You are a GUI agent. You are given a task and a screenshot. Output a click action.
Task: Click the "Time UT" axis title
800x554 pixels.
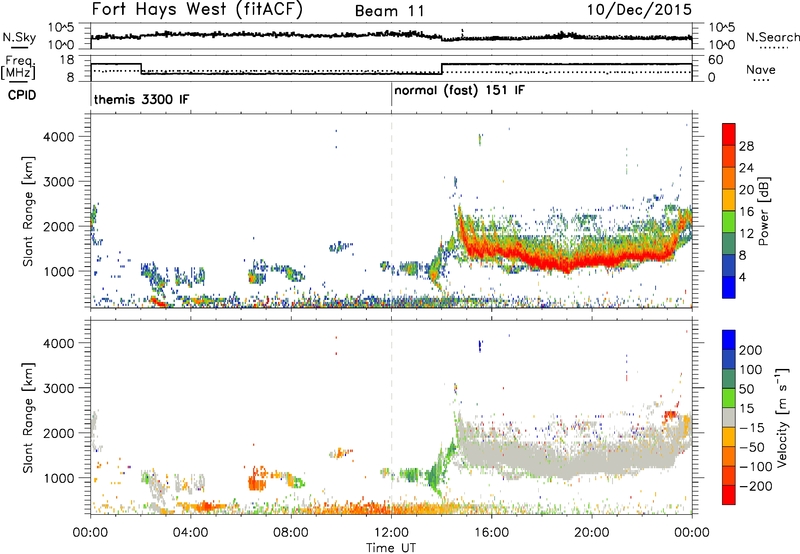[x=391, y=548]
